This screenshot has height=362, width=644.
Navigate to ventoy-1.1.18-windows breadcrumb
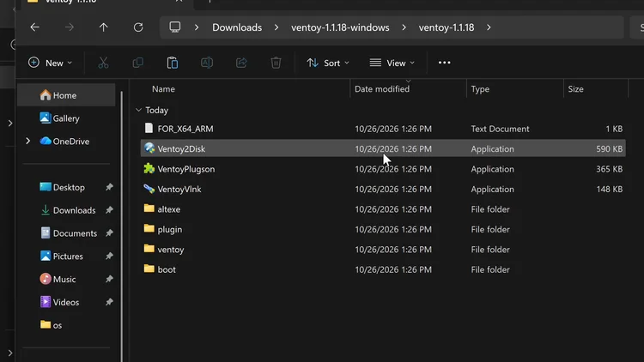[x=340, y=27]
